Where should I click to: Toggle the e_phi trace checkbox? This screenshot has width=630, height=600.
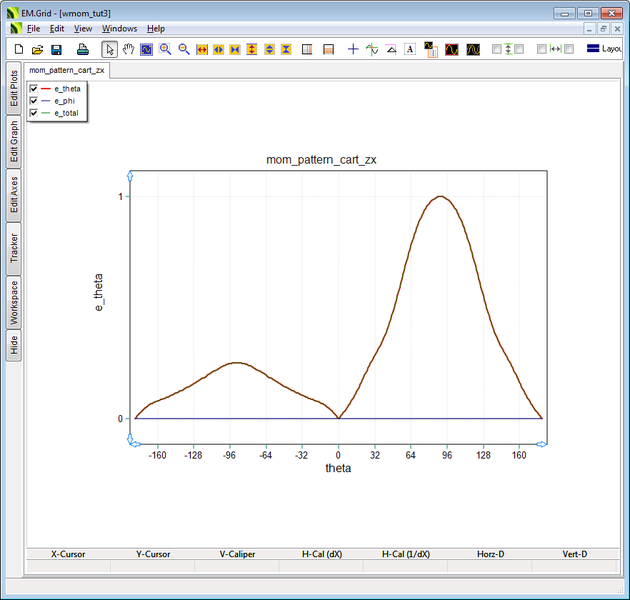point(34,101)
